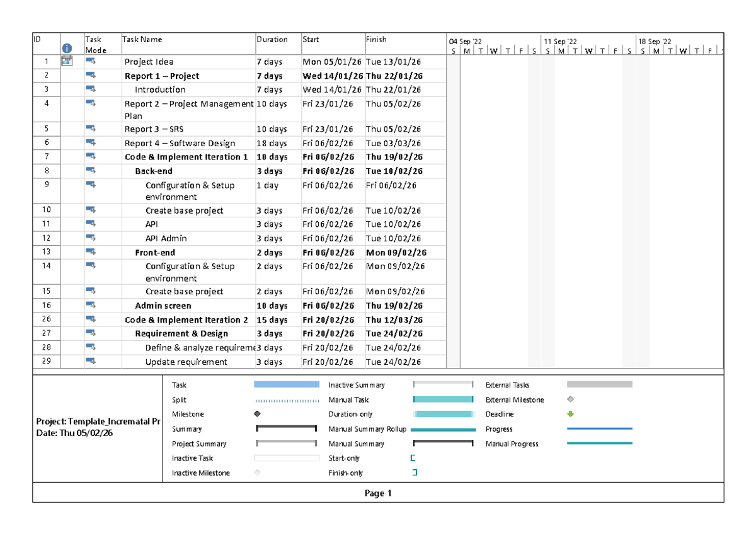Click the info indicator column header icon
756x535 pixels.
point(67,49)
